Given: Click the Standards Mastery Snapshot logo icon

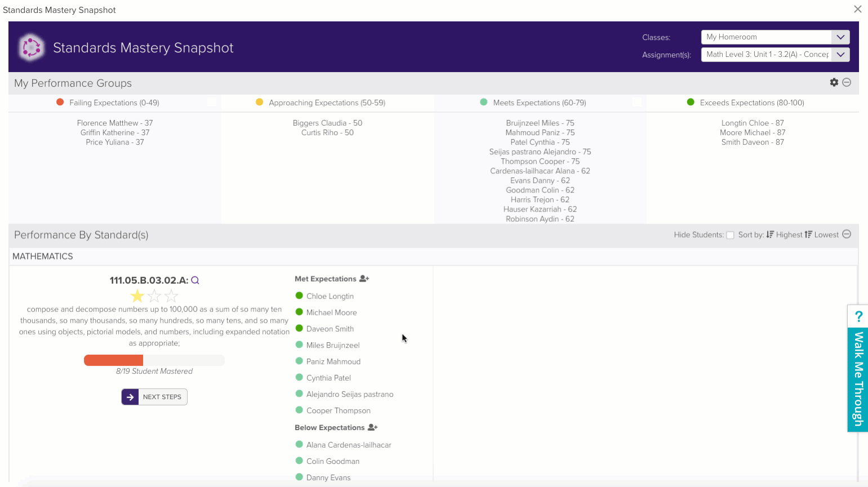Looking at the screenshot, I should (x=31, y=47).
